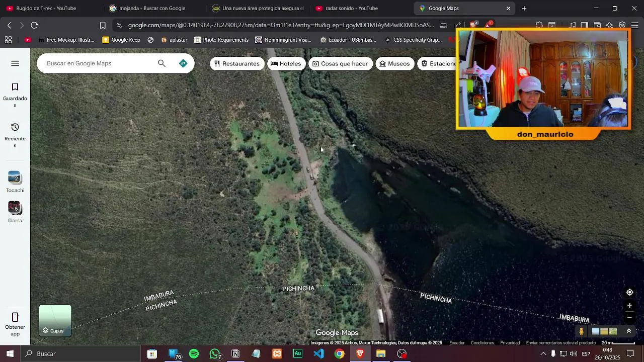Click the magnifier search icon in Maps
Image resolution: width=644 pixels, height=362 pixels.
[x=162, y=63]
